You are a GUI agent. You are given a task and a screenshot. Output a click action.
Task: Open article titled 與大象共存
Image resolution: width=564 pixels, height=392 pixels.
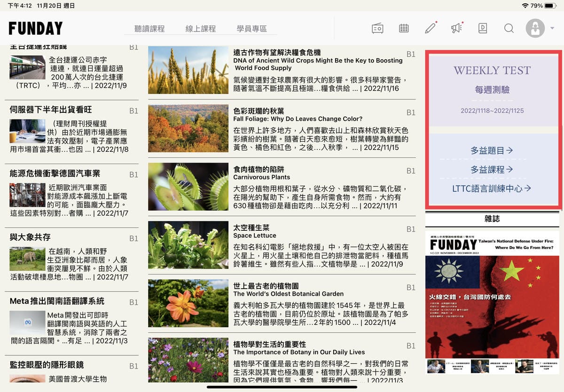coord(30,237)
